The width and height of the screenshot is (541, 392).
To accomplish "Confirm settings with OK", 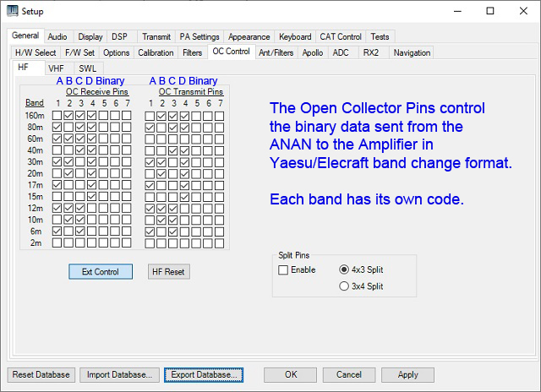I will (290, 375).
